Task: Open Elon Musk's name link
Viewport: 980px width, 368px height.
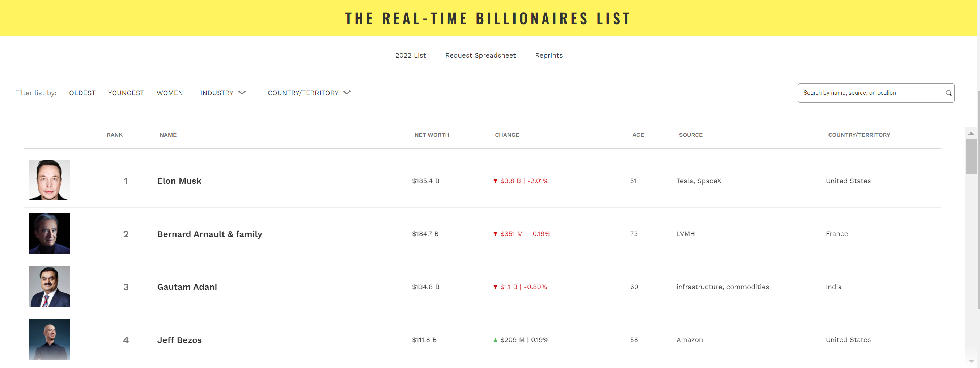Action: (x=179, y=181)
